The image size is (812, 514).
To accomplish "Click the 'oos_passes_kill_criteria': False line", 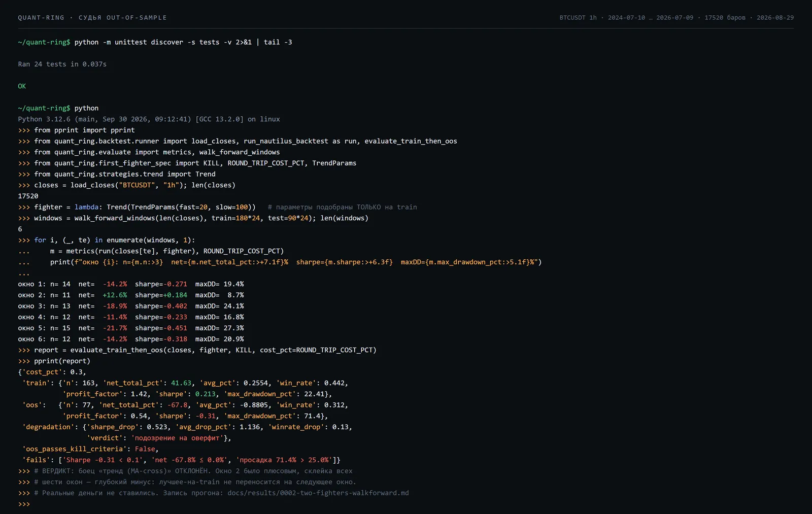I will (90, 449).
